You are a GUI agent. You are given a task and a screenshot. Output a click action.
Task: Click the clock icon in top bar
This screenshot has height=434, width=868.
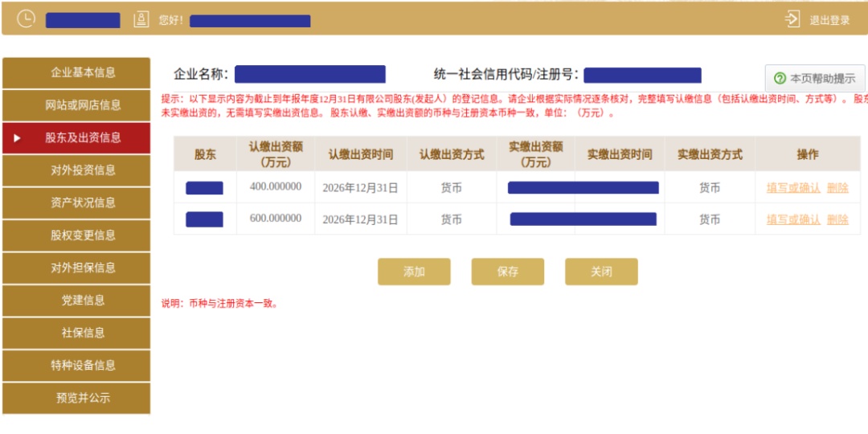point(26,18)
